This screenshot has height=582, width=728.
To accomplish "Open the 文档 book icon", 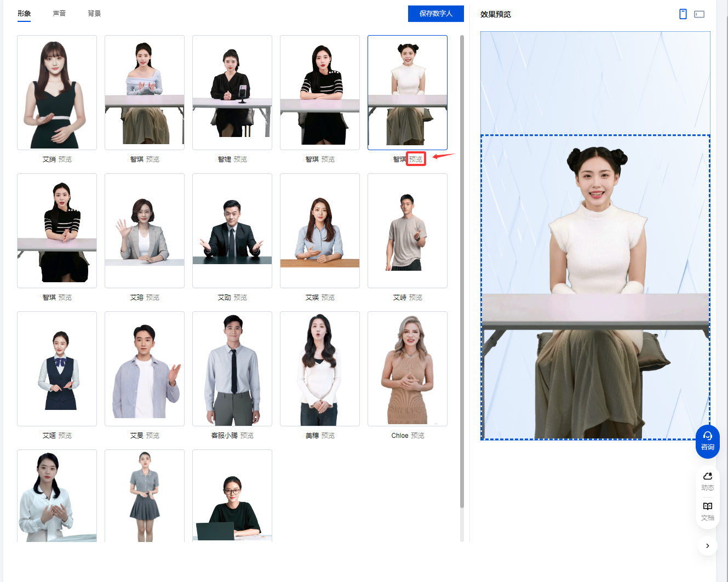I will [x=707, y=511].
